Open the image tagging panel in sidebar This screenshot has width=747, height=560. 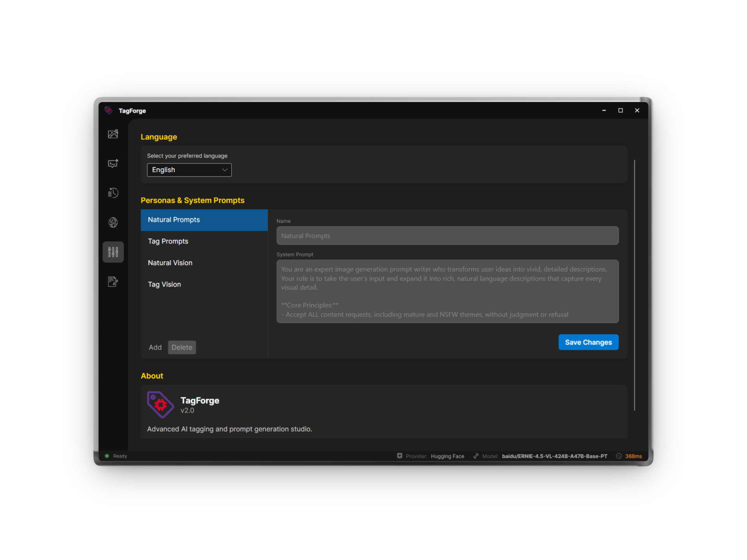tap(113, 134)
